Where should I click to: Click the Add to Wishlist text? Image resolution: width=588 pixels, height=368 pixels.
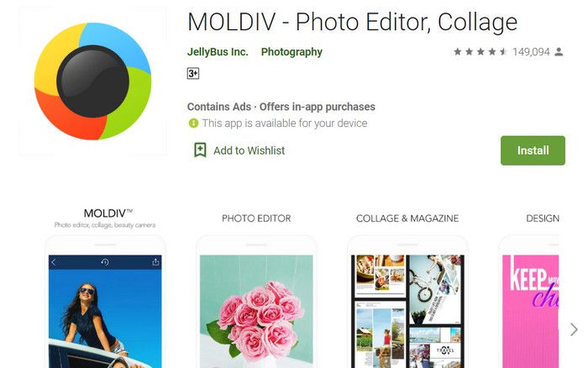tap(249, 150)
